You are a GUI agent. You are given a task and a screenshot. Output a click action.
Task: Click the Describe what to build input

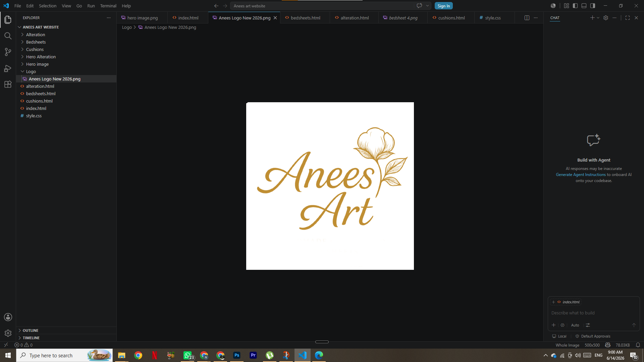point(594,313)
